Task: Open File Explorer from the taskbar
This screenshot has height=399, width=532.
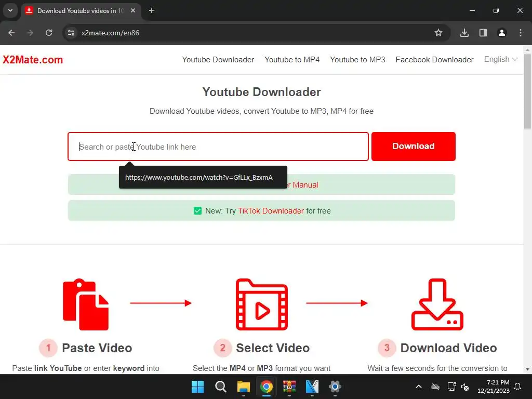Action: point(243,387)
